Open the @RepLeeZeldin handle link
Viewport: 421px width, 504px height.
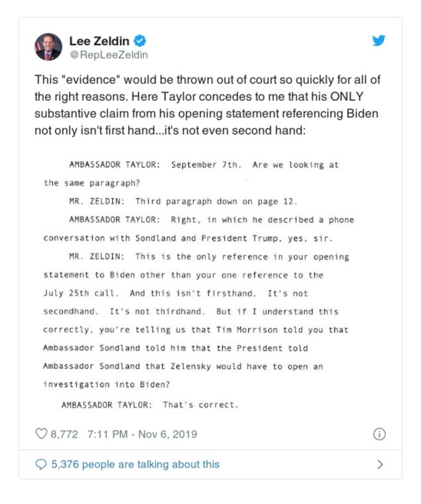(109, 54)
